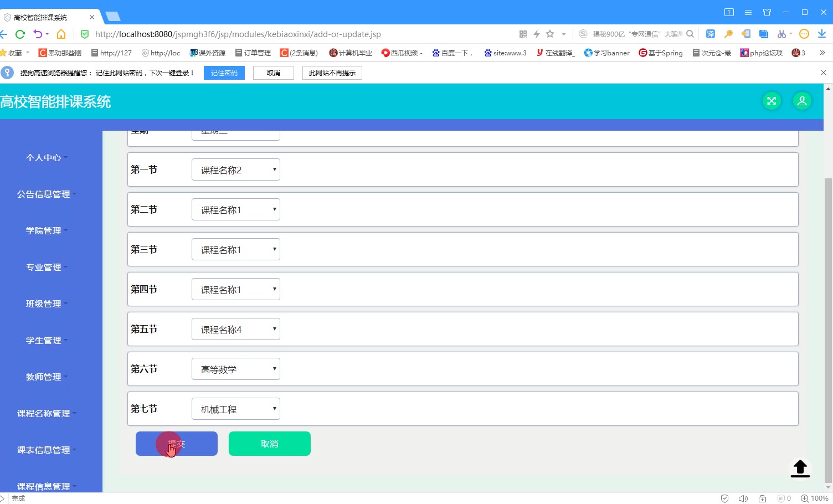Viewport: 833px width, 504px height.
Task: Click the scissors screenshot tool icon
Action: click(781, 34)
